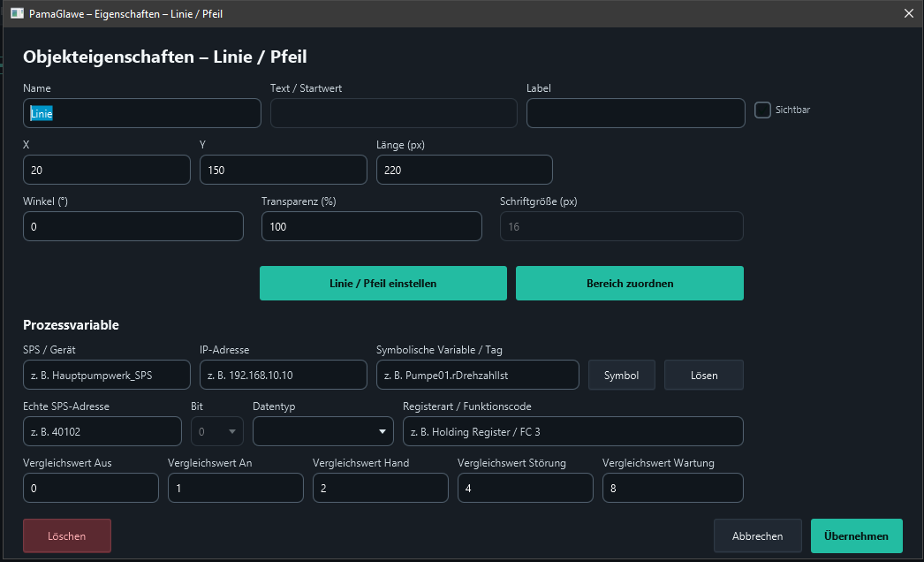Edit the Transparenz (%) field
The height and width of the screenshot is (562, 924).
click(x=372, y=226)
